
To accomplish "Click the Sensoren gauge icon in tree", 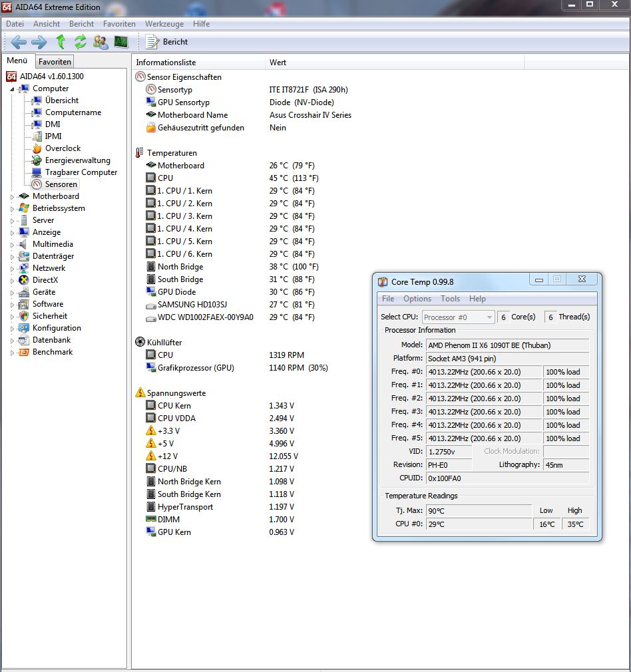I will point(37,184).
